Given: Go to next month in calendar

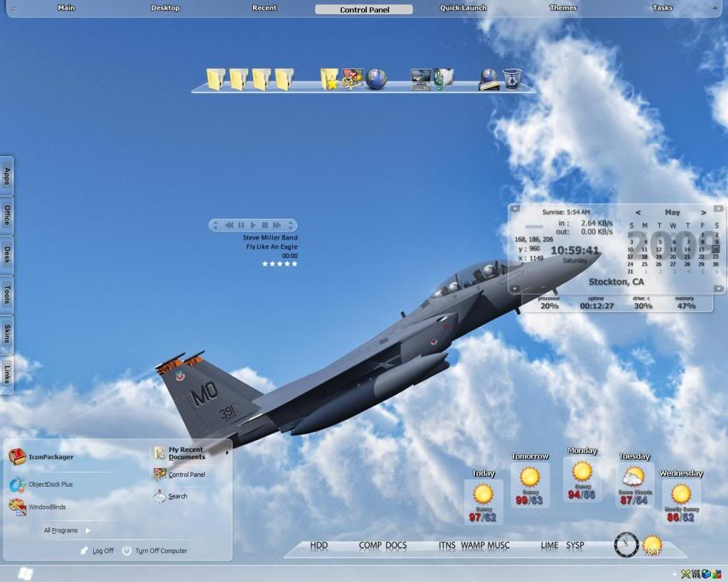Looking at the screenshot, I should coord(703,212).
